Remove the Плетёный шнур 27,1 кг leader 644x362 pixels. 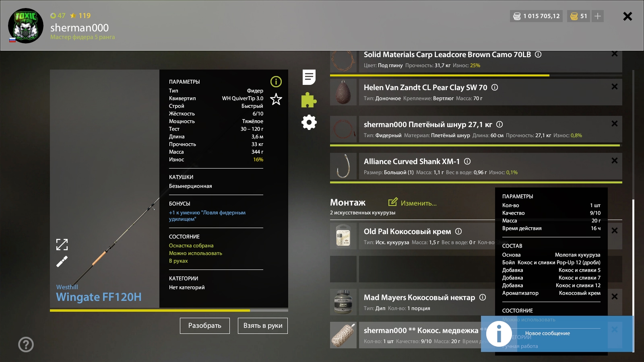(x=614, y=123)
